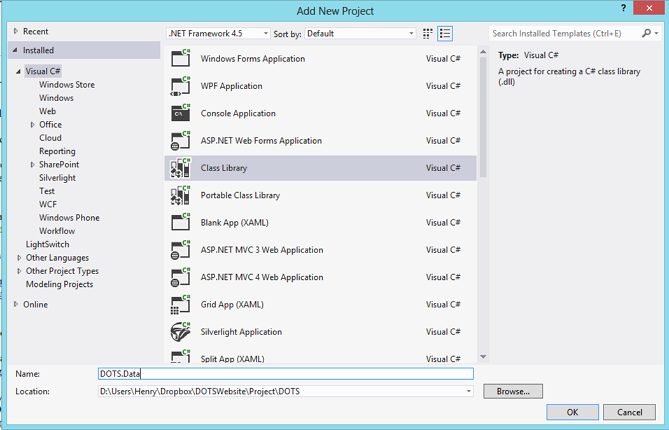
Task: Expand the Office tree node
Action: (x=32, y=125)
